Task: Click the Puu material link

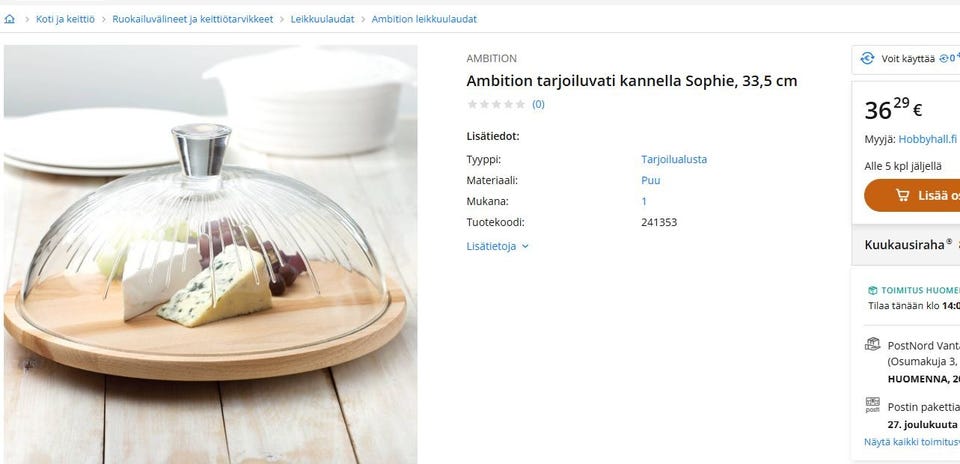Action: (x=651, y=180)
